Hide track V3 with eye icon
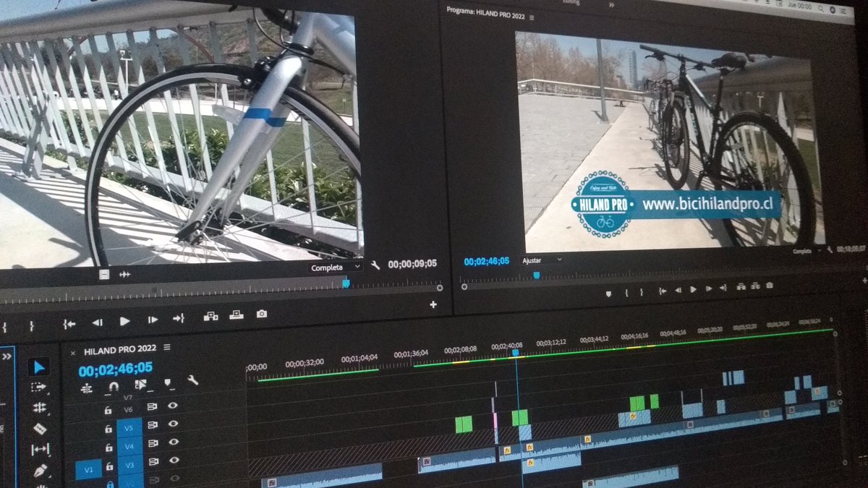The image size is (868, 488). coord(173,461)
